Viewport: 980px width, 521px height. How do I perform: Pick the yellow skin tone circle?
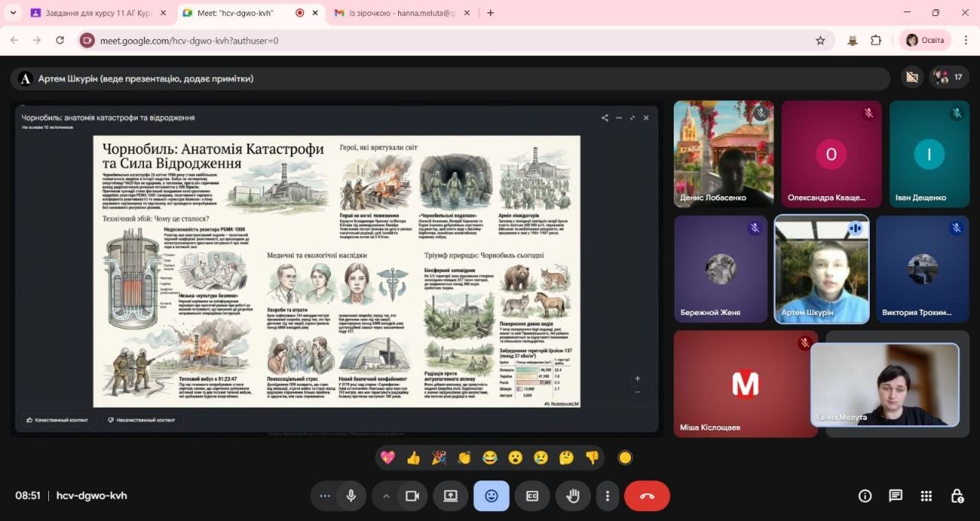click(x=625, y=458)
